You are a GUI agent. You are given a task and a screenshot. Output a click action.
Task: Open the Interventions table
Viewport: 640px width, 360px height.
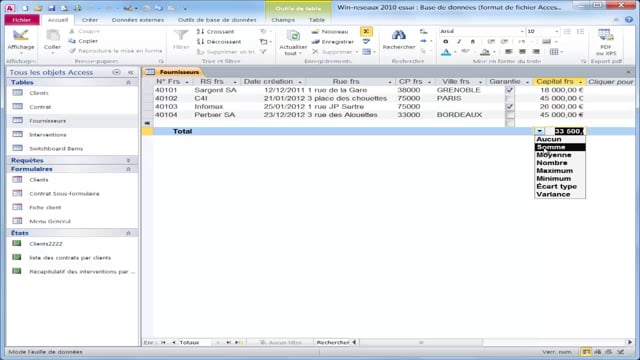coord(48,135)
